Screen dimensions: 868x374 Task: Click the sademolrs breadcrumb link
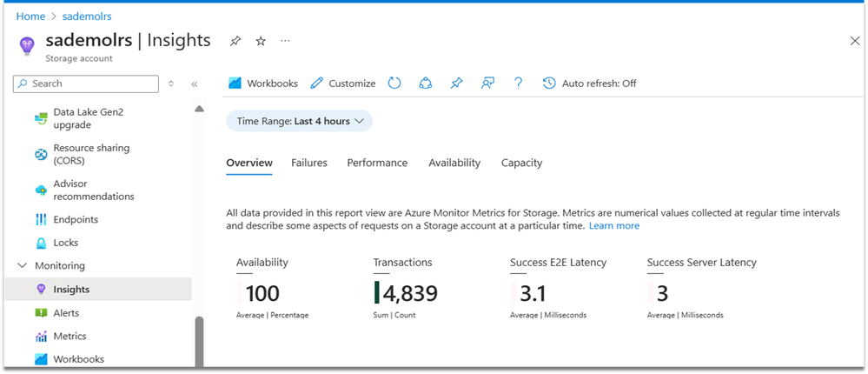[x=87, y=17]
